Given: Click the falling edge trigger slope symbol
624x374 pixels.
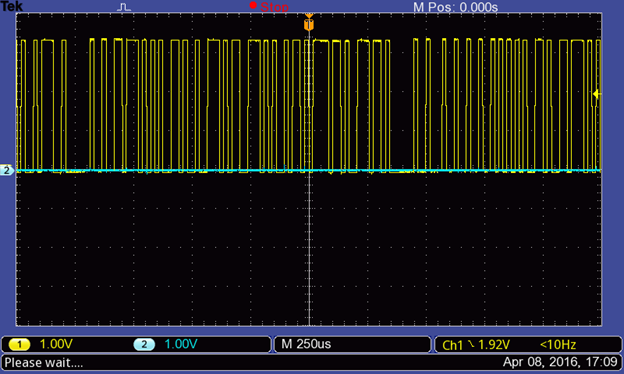Looking at the screenshot, I should coord(471,344).
